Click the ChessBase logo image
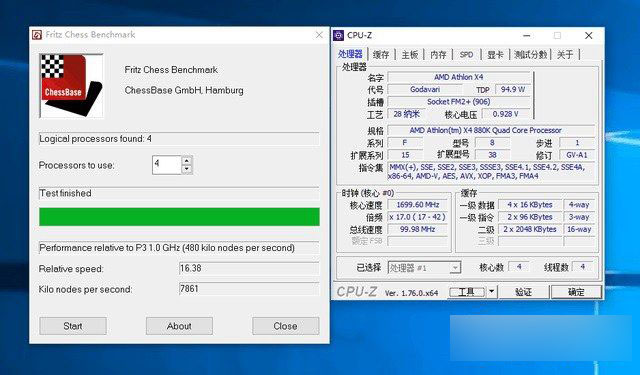640x375 pixels. pyautogui.click(x=71, y=86)
